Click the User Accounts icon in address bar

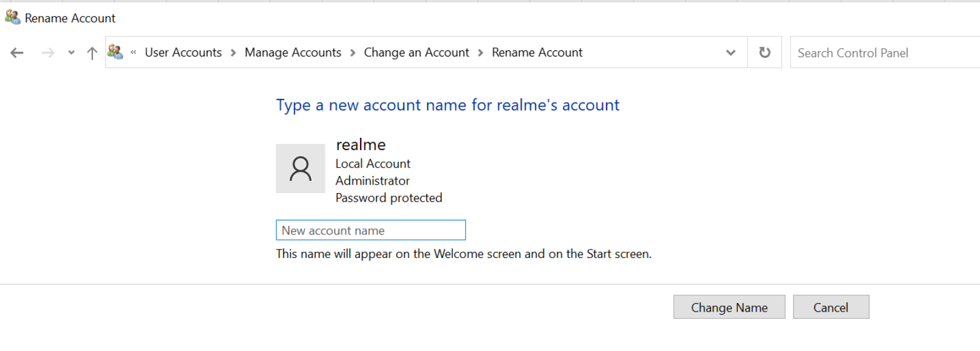pos(115,52)
